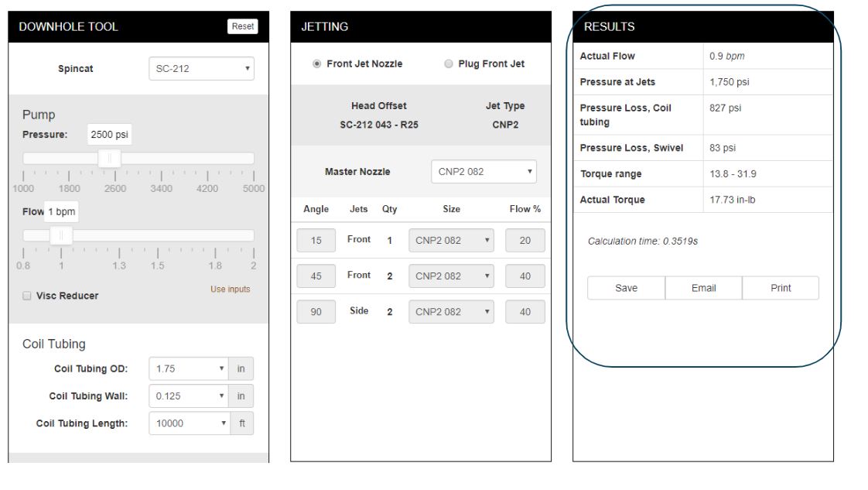868x490 pixels.
Task: Click the Use inputs link
Action: tap(230, 290)
